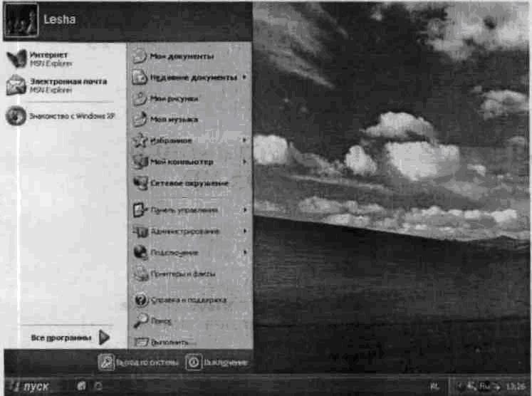
Task: Select the Мои рисунки menu entry text
Action: [174, 99]
